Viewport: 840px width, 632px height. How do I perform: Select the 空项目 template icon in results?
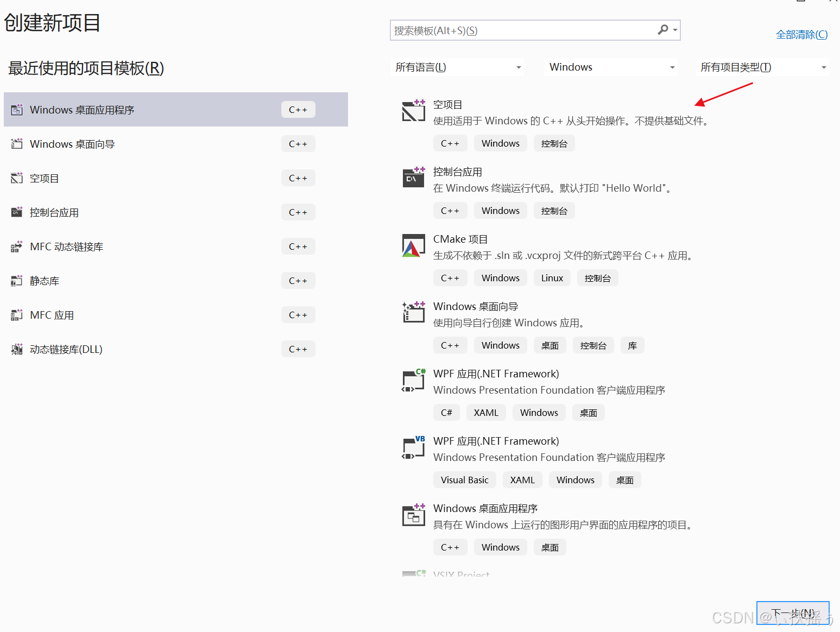[x=413, y=110]
